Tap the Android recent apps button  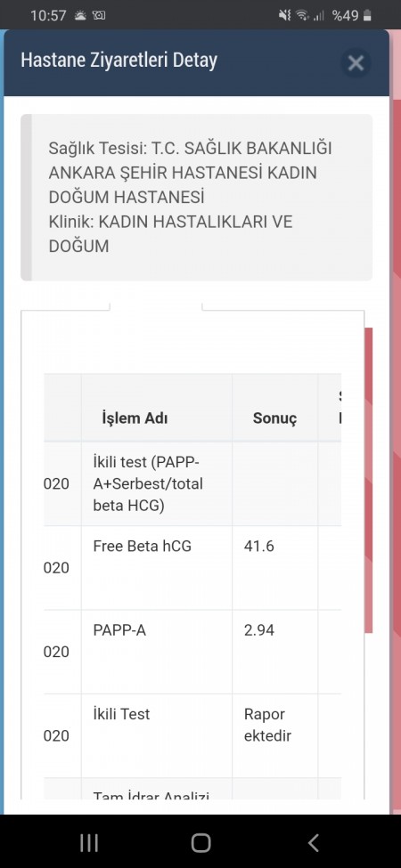pos(89,842)
